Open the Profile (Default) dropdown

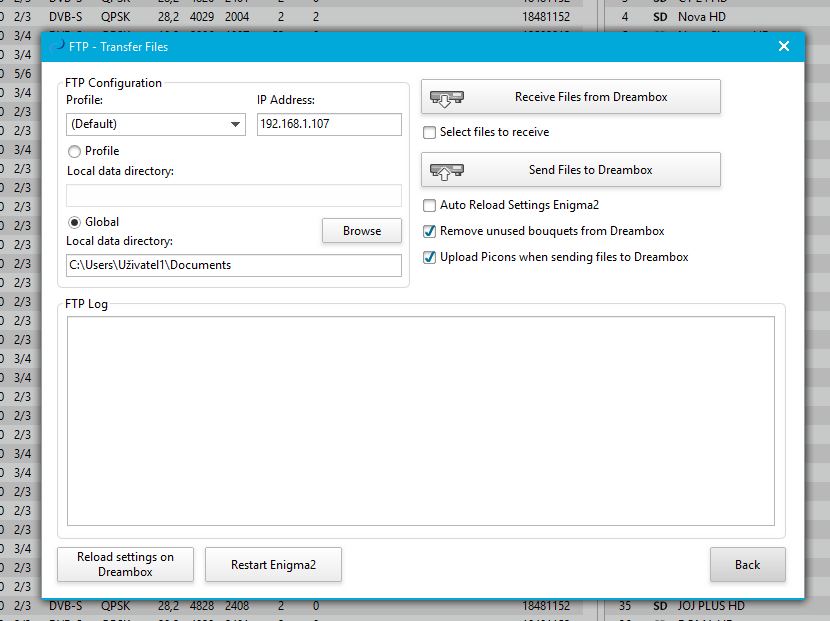coord(156,124)
